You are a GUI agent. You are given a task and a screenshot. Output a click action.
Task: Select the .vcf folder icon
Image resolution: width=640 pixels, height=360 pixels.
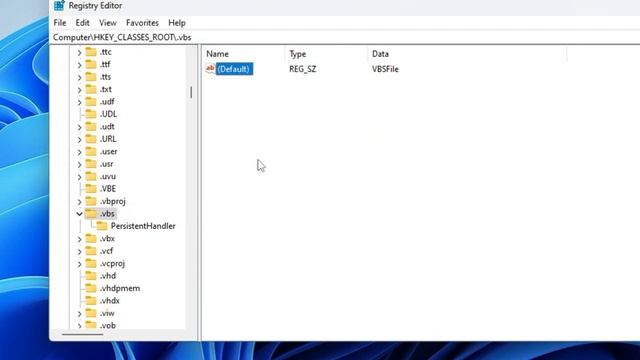pos(91,251)
